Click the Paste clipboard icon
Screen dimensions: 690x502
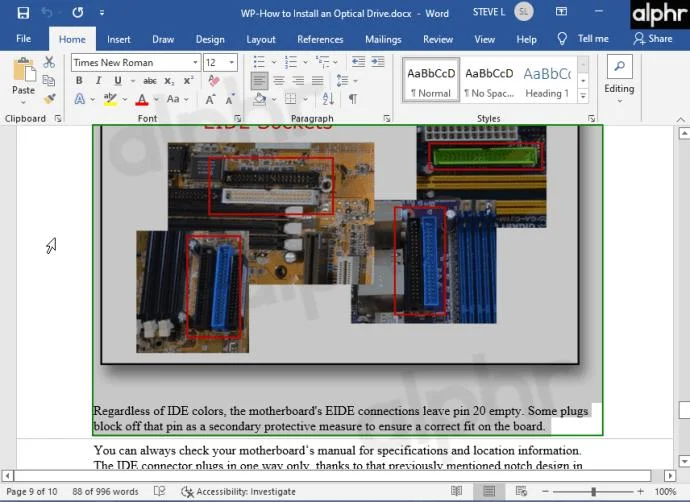point(24,70)
